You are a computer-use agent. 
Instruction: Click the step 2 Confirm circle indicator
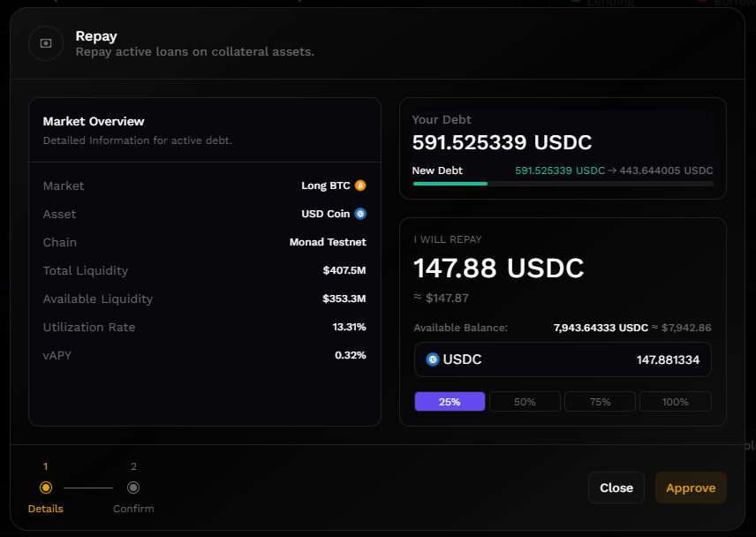133,488
